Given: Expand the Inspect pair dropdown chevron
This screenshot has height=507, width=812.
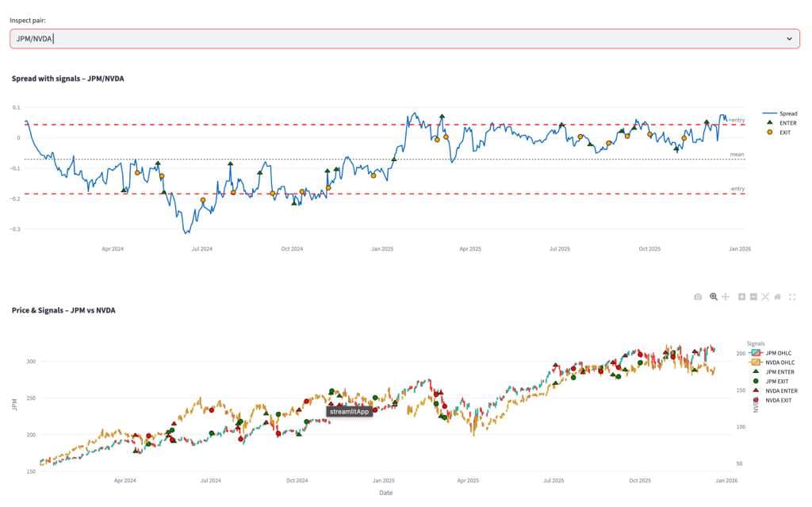Looking at the screenshot, I should (x=789, y=39).
